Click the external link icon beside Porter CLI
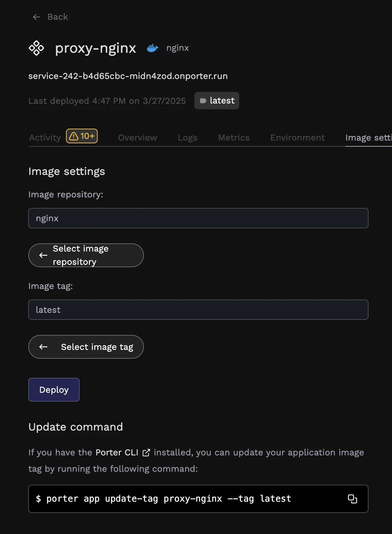Image resolution: width=392 pixels, height=534 pixels. point(146,453)
